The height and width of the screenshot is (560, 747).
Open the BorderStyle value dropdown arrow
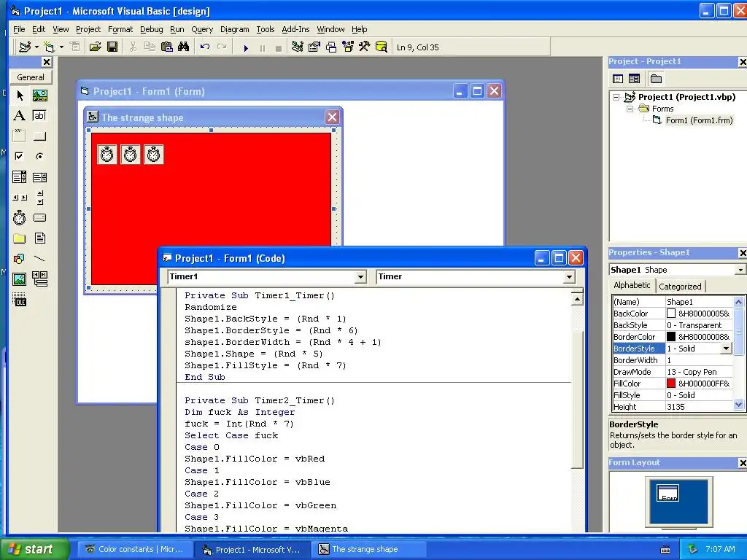(726, 349)
